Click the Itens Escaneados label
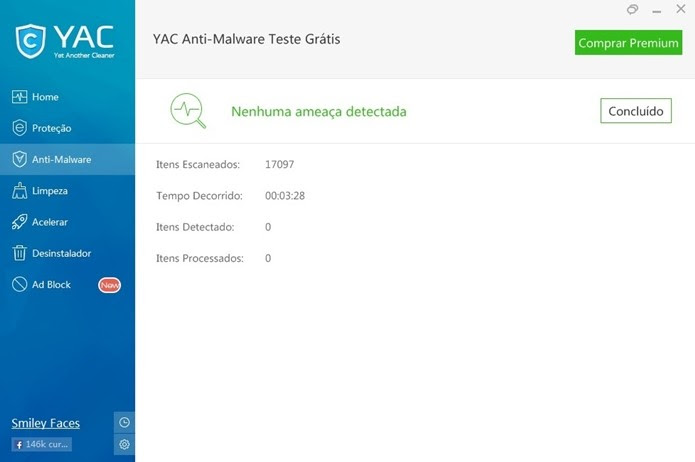Image resolution: width=695 pixels, height=462 pixels. point(198,164)
